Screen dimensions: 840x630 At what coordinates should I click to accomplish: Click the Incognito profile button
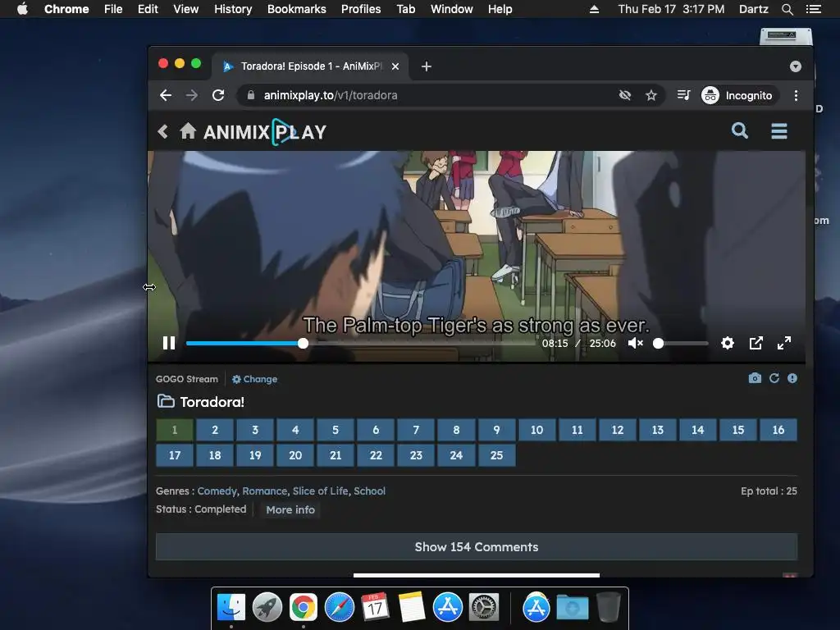tap(737, 95)
